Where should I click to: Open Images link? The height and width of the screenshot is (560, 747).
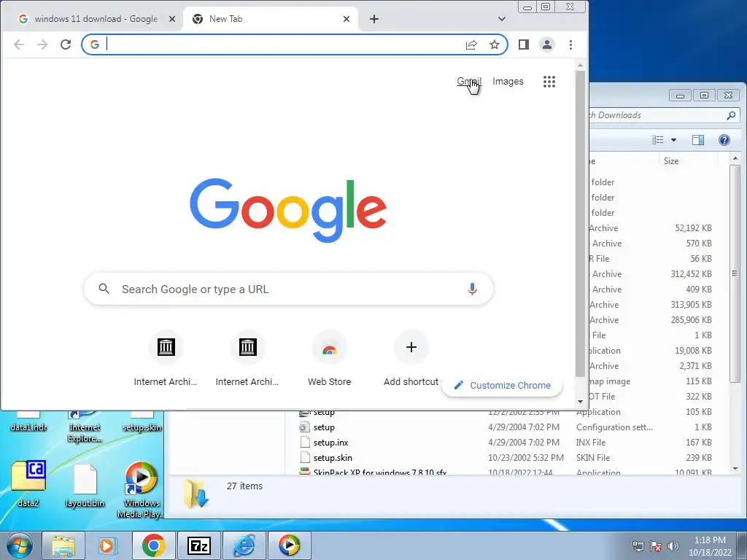[508, 82]
